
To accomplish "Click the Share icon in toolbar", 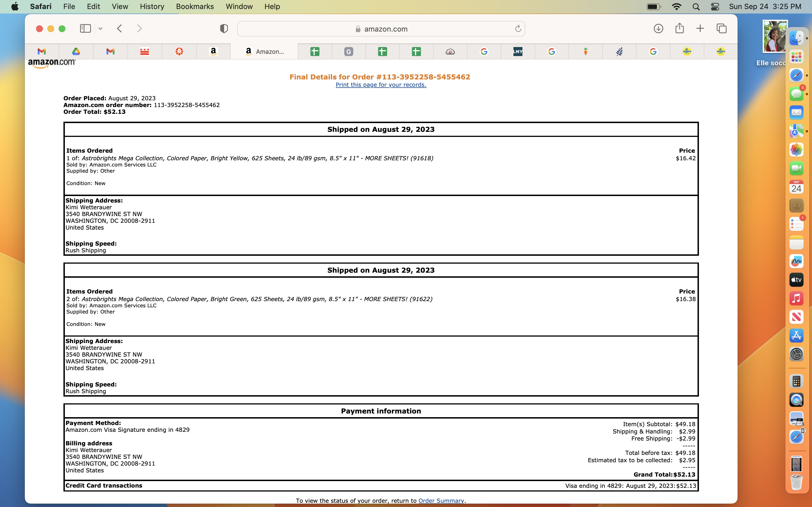I will coord(679,28).
